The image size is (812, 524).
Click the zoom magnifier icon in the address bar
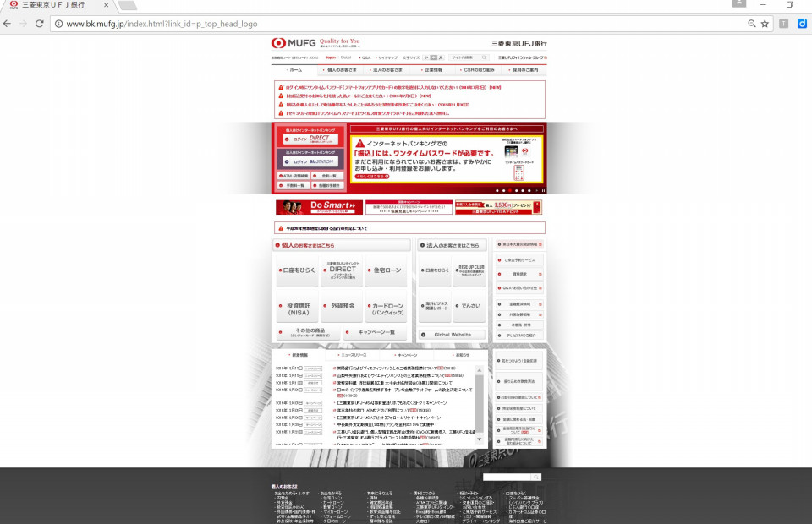coord(752,24)
